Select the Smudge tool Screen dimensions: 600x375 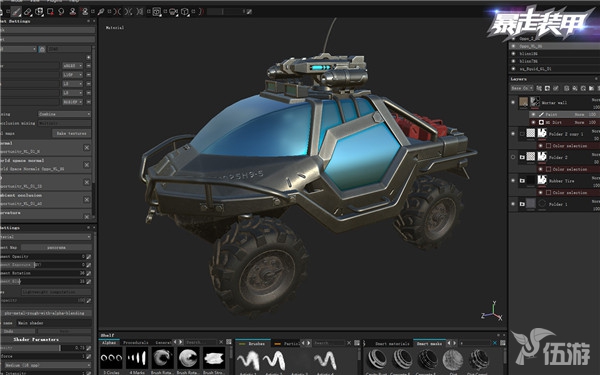point(61,11)
